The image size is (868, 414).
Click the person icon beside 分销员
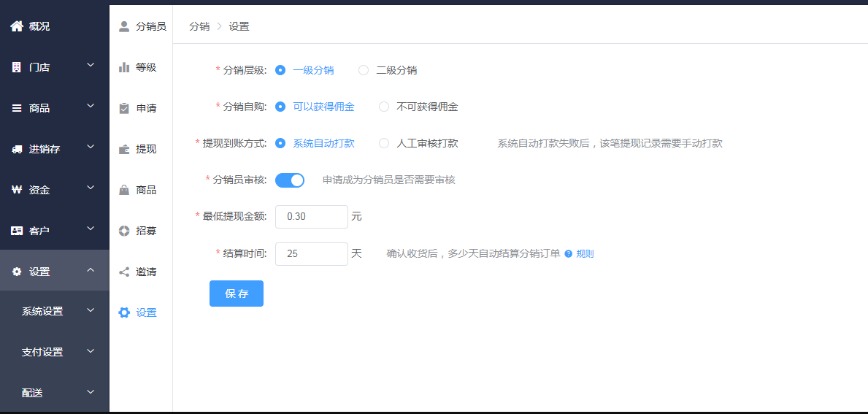(x=124, y=26)
